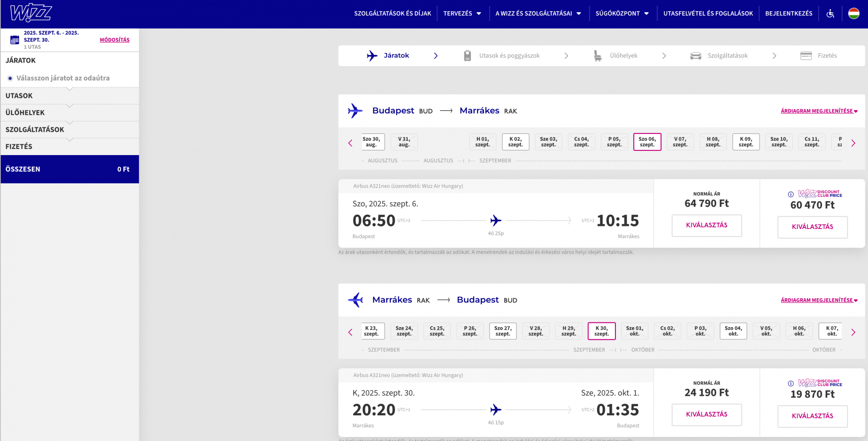Expand the Fizetés sidebar section

point(69,146)
